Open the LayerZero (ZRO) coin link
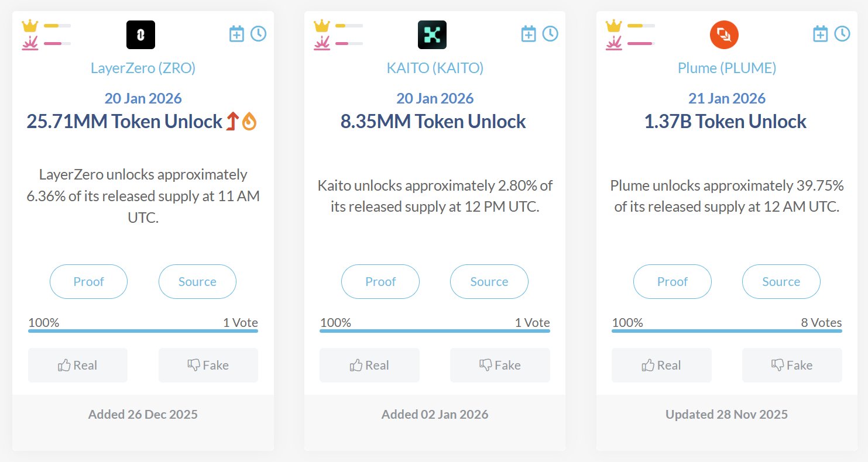 (143, 68)
